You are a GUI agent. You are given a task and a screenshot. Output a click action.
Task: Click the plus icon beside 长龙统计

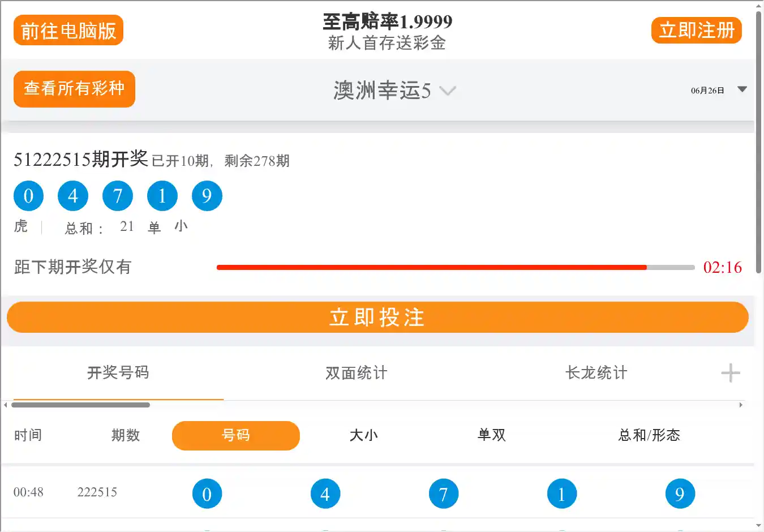(730, 373)
